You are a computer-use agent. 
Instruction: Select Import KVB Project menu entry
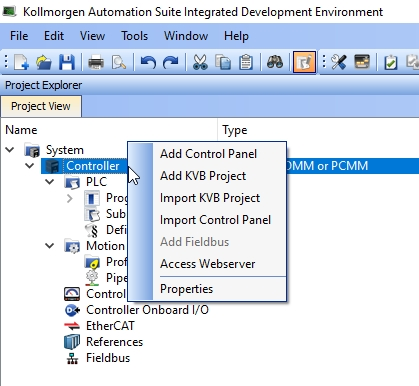210,198
